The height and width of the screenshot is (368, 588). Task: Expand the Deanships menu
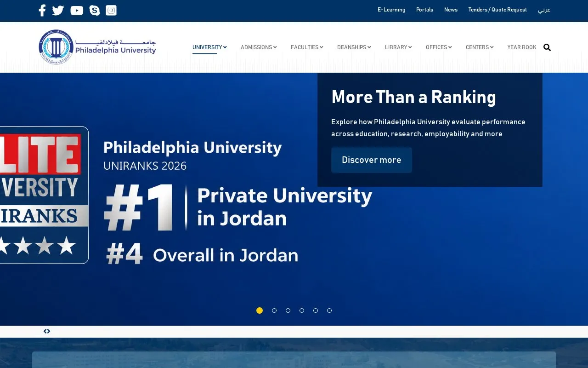[354, 47]
